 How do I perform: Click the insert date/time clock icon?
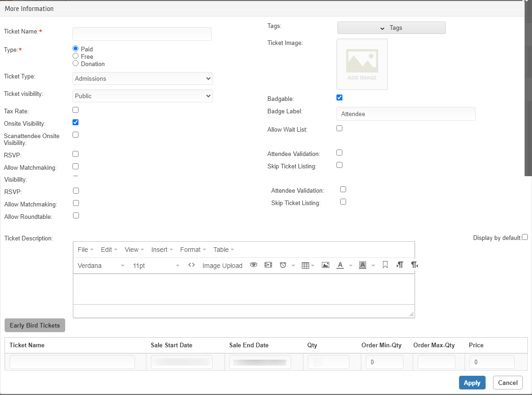pyautogui.click(x=283, y=265)
